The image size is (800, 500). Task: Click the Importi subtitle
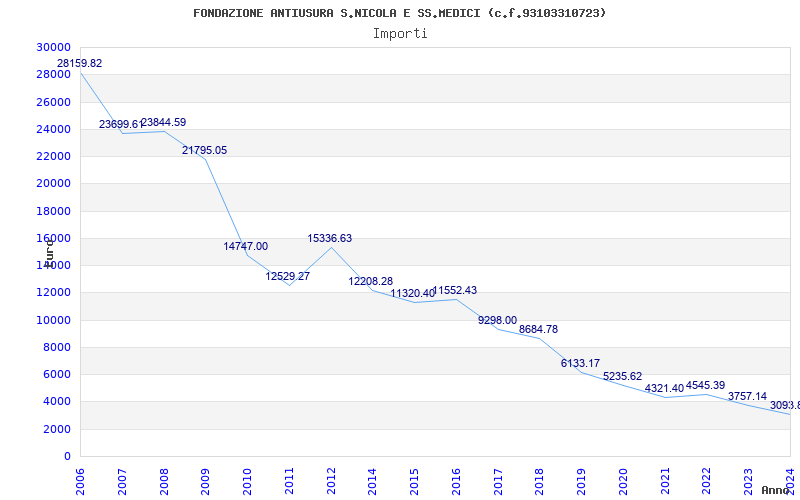tap(400, 34)
